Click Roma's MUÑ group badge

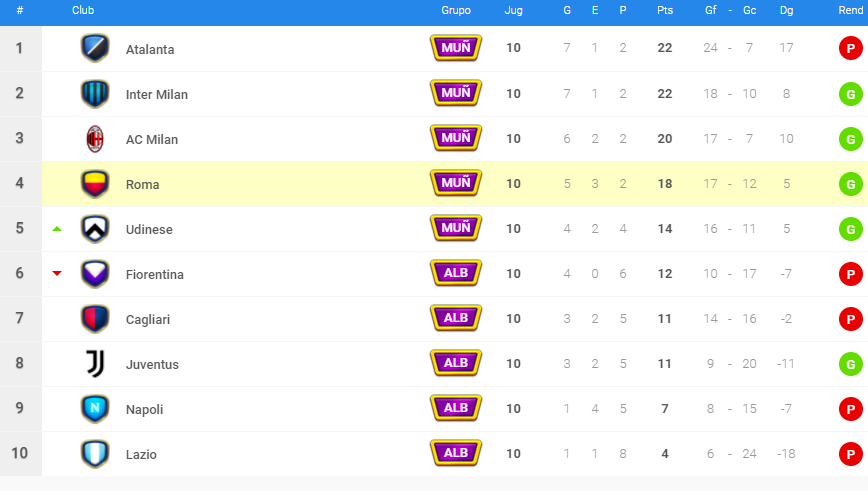point(456,183)
